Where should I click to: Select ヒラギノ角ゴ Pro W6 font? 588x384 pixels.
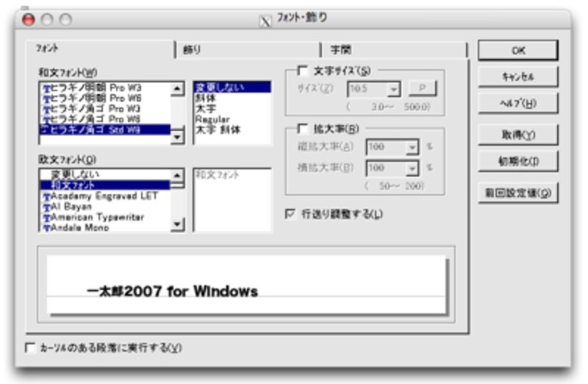[105, 119]
